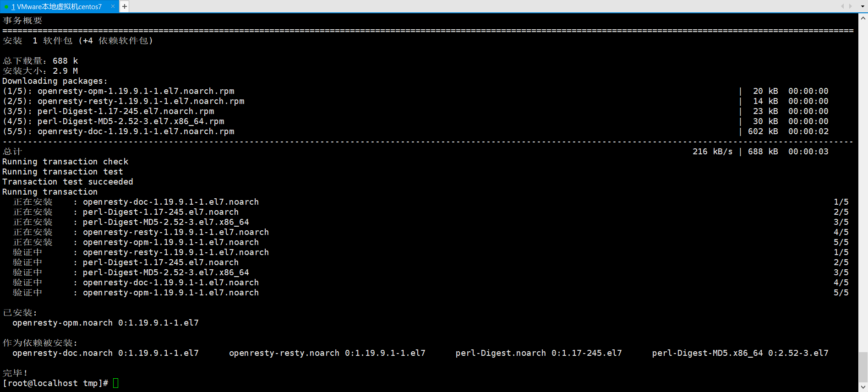Click the '30 kB' download size value
The height and width of the screenshot is (392, 868).
[x=765, y=121]
